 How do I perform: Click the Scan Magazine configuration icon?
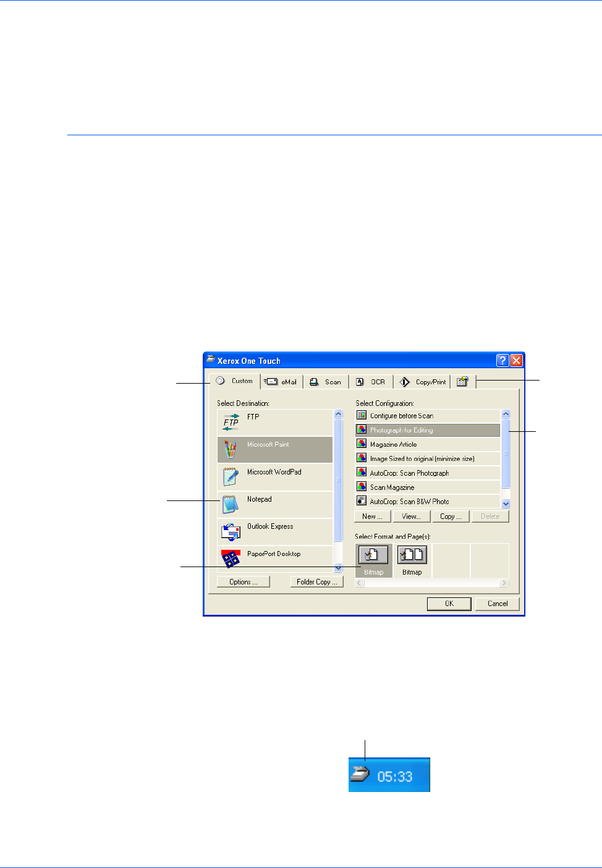[x=362, y=486]
